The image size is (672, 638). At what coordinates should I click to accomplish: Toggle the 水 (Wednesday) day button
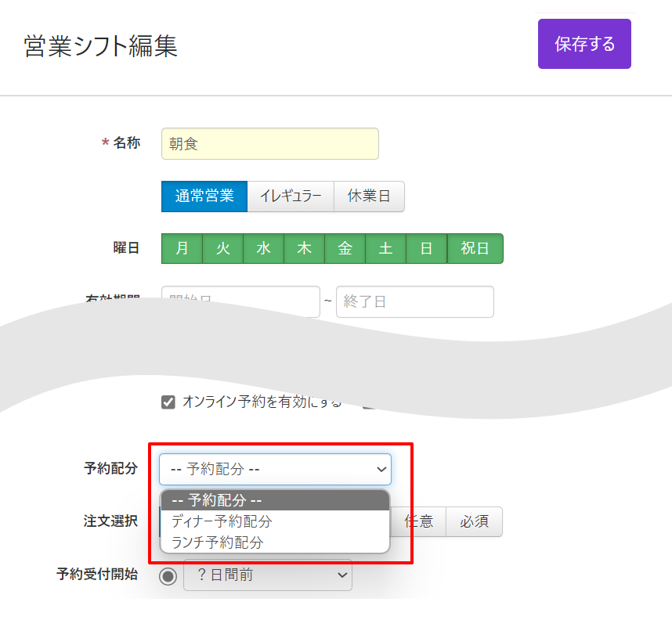[x=263, y=249]
